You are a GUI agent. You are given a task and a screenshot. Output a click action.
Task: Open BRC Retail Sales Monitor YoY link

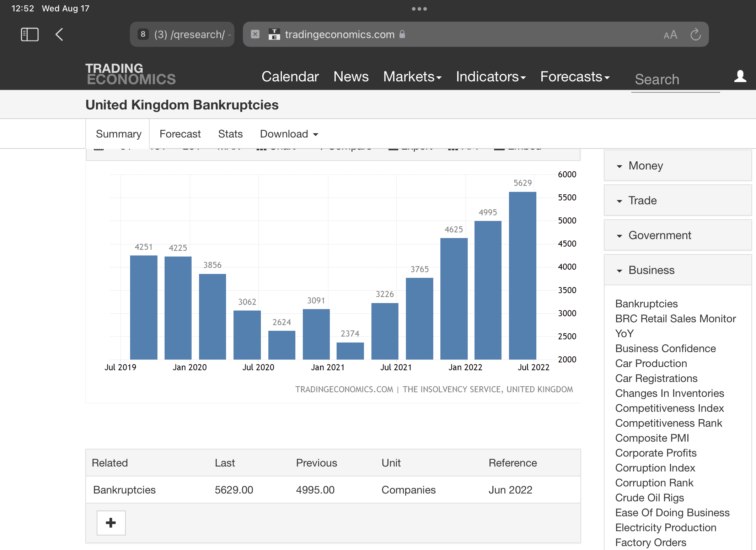click(675, 326)
